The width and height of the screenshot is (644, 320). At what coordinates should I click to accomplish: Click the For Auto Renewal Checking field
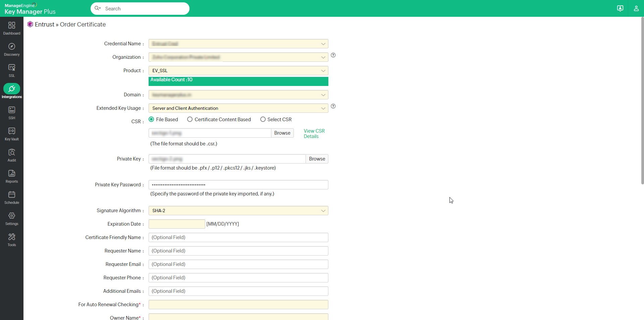click(238, 305)
